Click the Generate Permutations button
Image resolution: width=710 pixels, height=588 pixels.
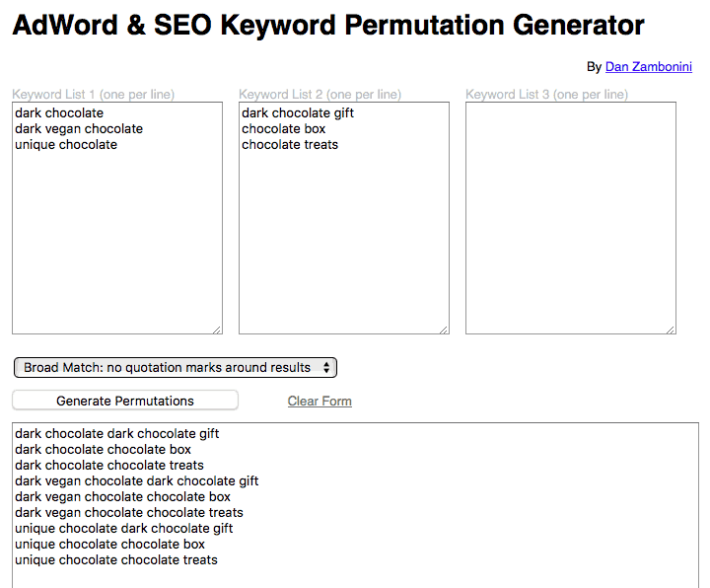click(x=125, y=401)
